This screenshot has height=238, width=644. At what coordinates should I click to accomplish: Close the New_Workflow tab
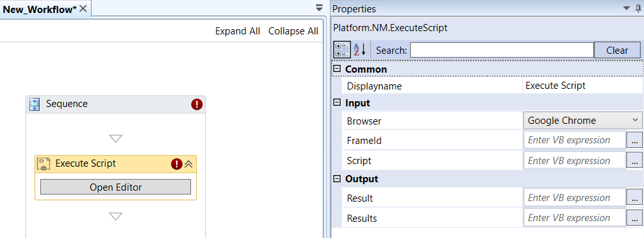[x=83, y=8]
